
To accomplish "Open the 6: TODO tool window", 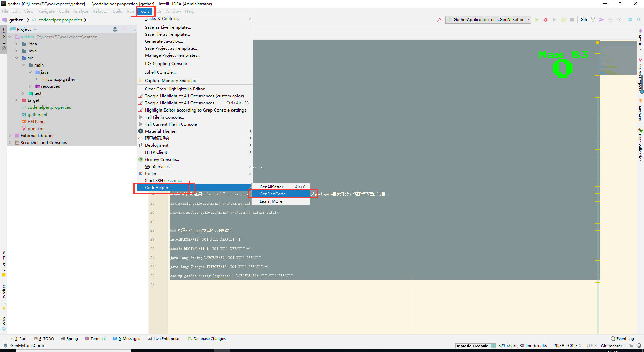I will 44,339.
